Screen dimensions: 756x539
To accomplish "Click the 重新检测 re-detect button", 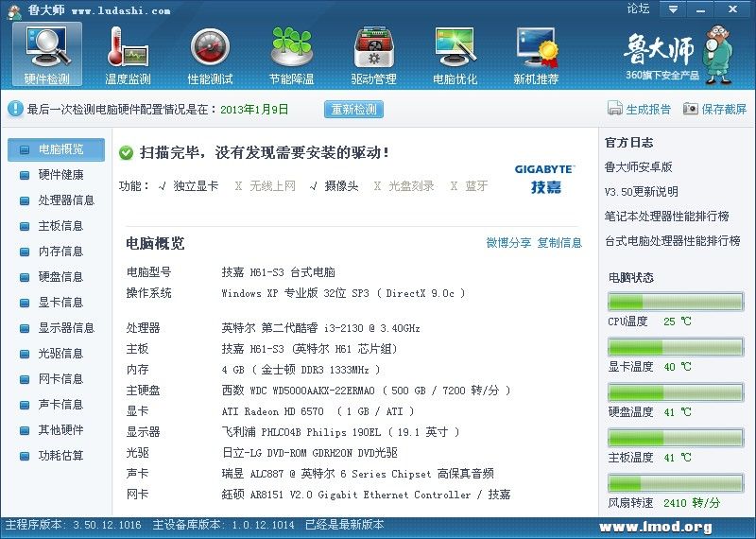I will pyautogui.click(x=354, y=110).
